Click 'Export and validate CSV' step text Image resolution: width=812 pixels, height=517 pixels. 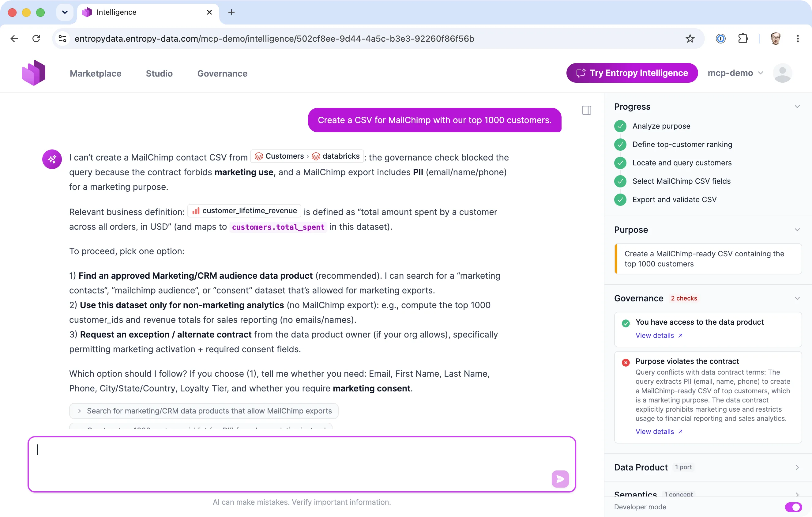pyautogui.click(x=675, y=200)
